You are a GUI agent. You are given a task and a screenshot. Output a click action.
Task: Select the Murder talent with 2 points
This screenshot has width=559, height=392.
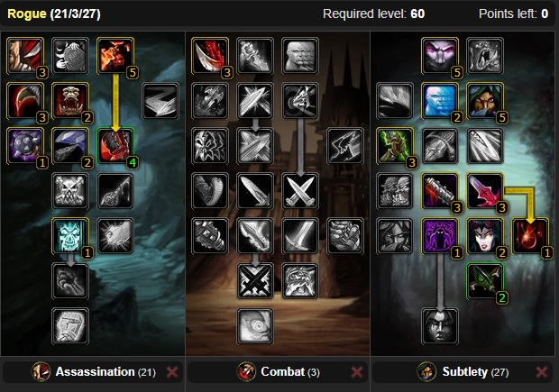(x=70, y=101)
